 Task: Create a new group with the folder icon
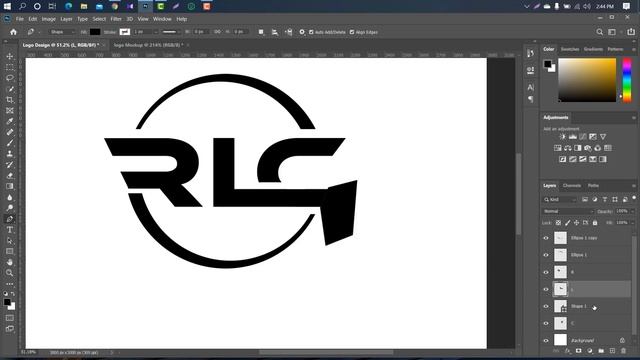(601, 351)
